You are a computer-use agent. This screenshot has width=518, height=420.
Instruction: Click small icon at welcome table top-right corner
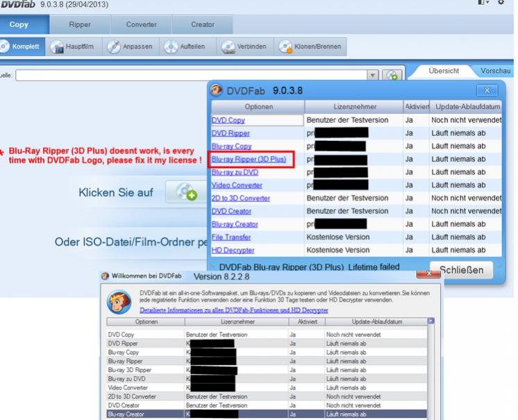pyautogui.click(x=431, y=321)
